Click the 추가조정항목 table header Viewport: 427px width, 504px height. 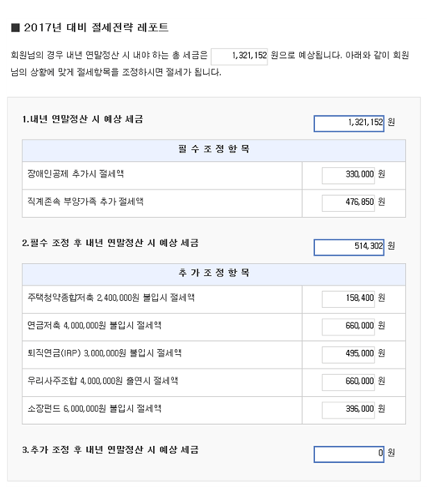pos(213,274)
